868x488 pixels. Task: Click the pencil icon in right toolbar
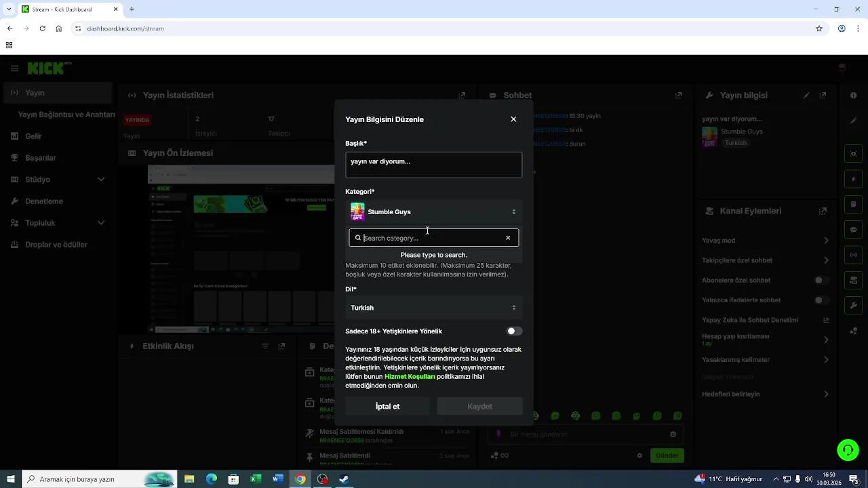point(854,121)
